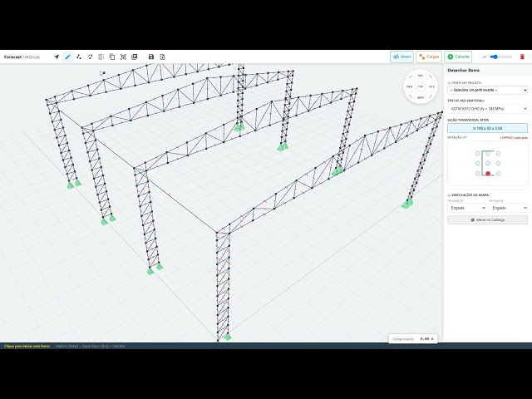This screenshot has height=399, width=532.
Task: Select top-left insertion point of section
Action: [478, 153]
